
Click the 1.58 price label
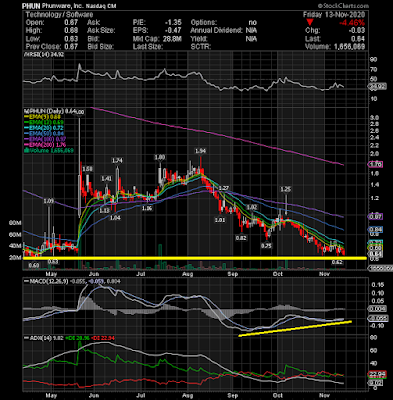pyautogui.click(x=87, y=169)
